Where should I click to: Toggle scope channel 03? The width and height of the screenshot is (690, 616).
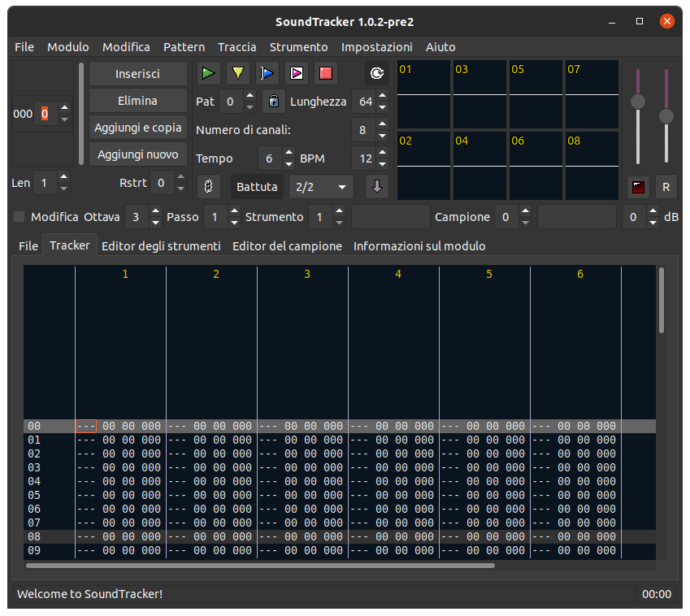(480, 94)
